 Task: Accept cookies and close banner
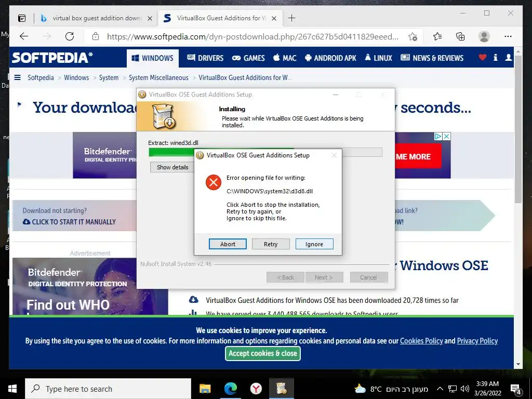263,353
